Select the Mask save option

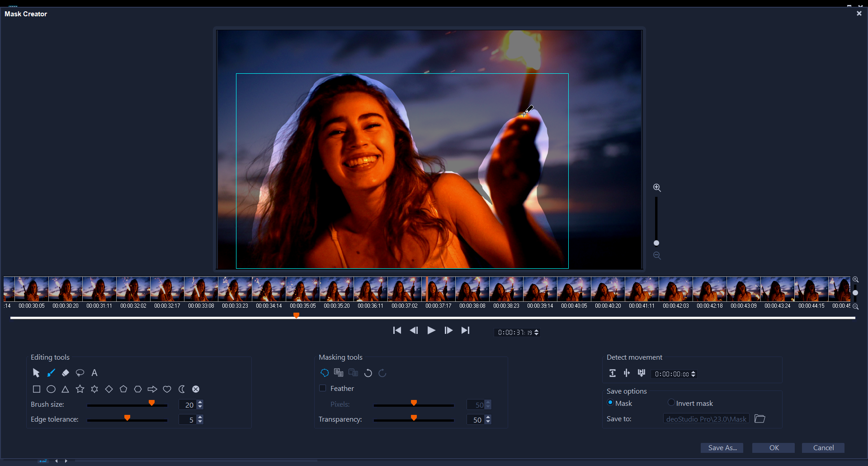tap(610, 403)
